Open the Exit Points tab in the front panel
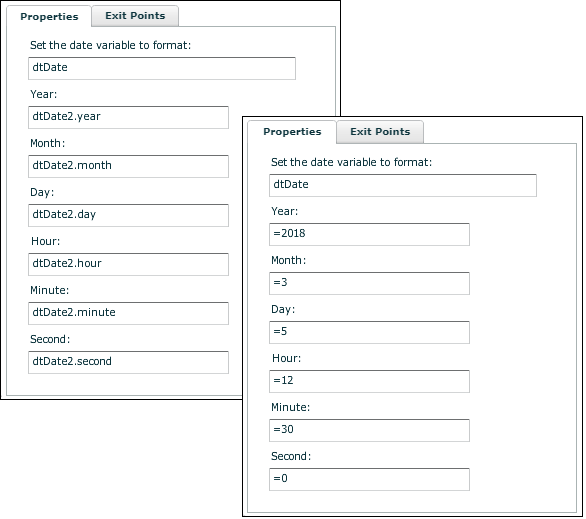This screenshot has height=519, width=586. 380,132
